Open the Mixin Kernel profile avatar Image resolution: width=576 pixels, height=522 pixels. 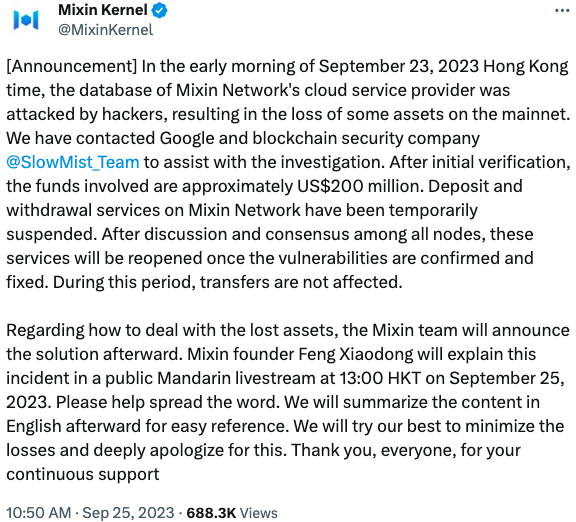coord(26,20)
